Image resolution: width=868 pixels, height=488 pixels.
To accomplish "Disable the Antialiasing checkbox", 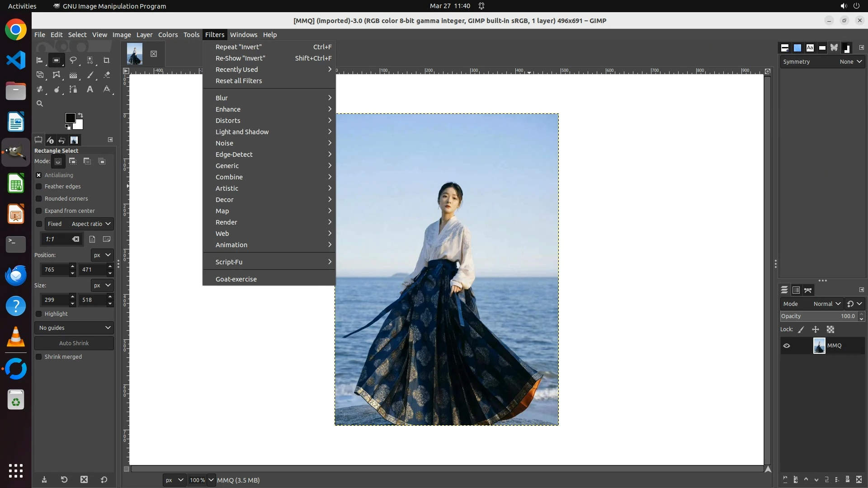I will pos(39,175).
